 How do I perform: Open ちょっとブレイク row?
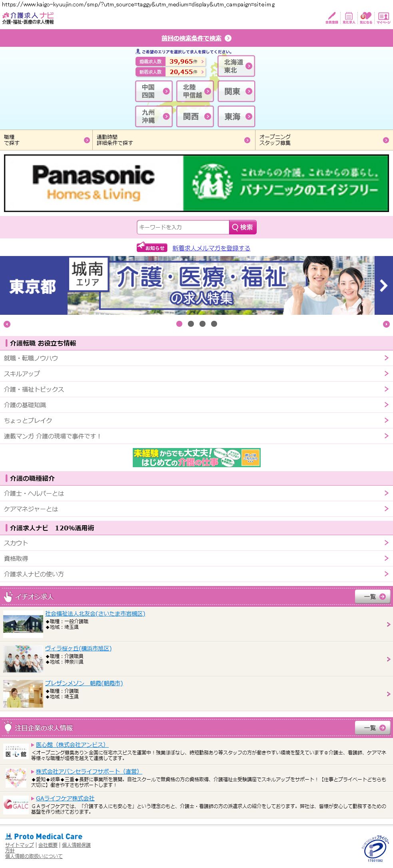[x=196, y=420]
